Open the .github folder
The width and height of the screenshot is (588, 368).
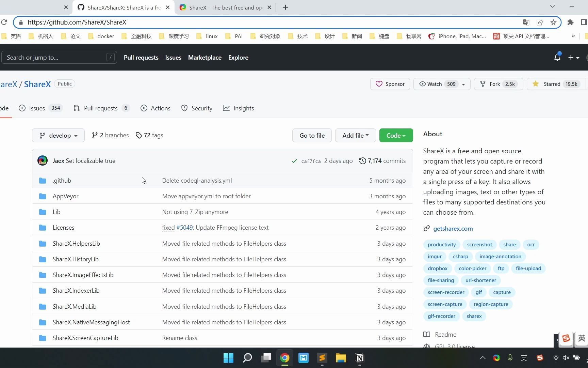click(62, 180)
